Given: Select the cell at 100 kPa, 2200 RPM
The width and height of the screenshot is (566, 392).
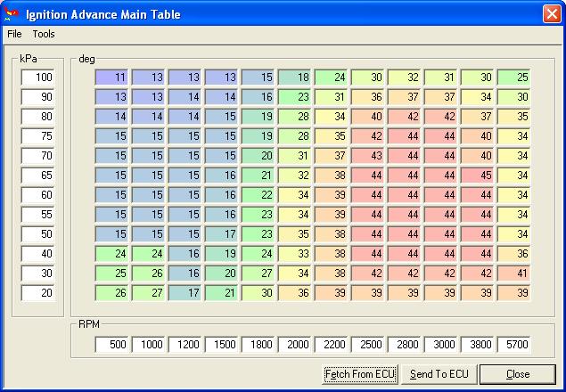Looking at the screenshot, I should point(331,78).
